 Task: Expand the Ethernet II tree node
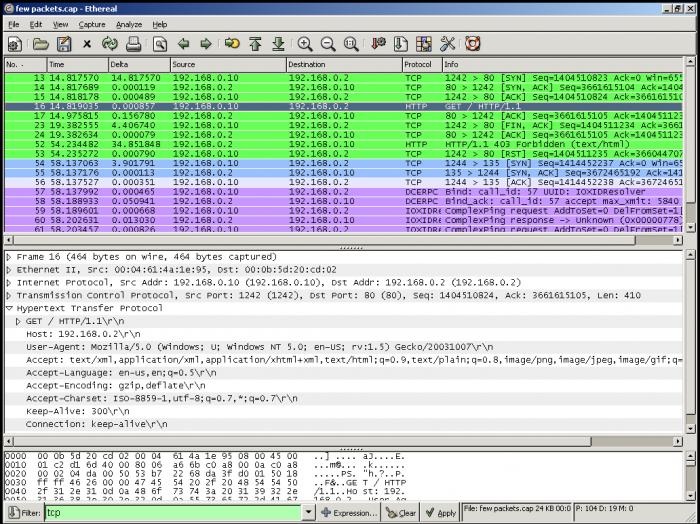(9, 270)
